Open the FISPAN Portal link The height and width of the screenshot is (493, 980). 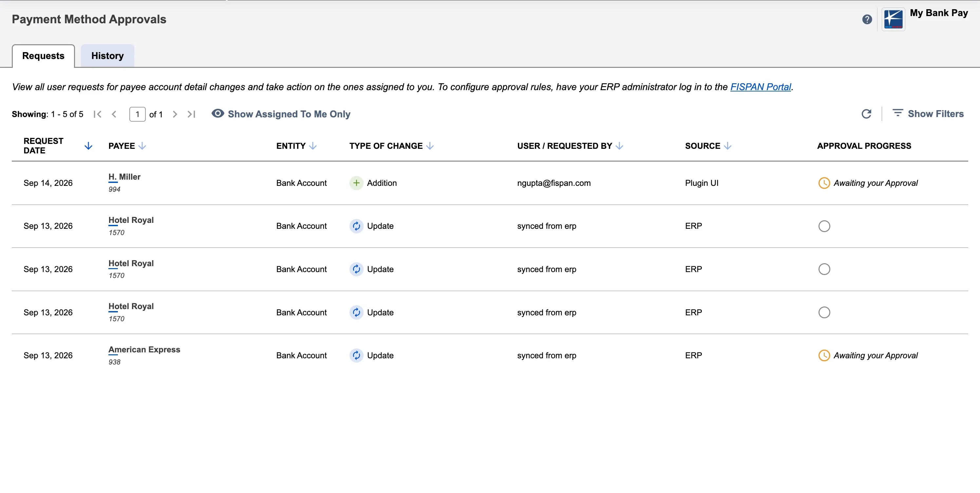pyautogui.click(x=761, y=87)
